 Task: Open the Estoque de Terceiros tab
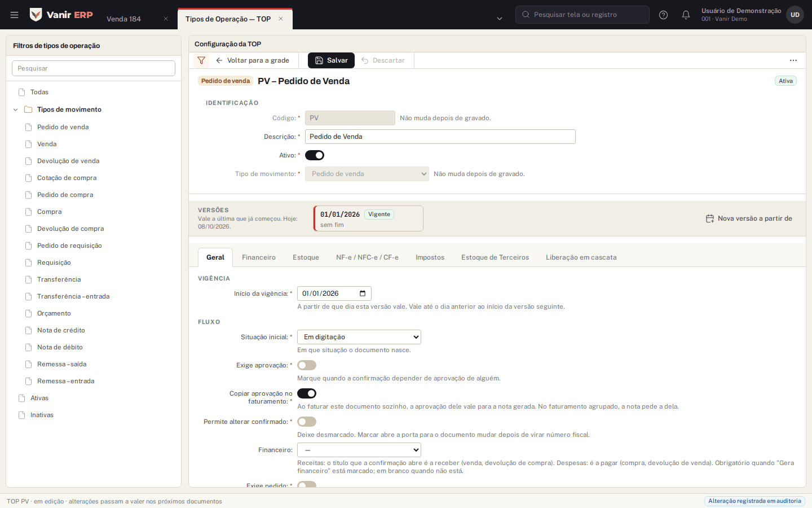click(x=495, y=257)
